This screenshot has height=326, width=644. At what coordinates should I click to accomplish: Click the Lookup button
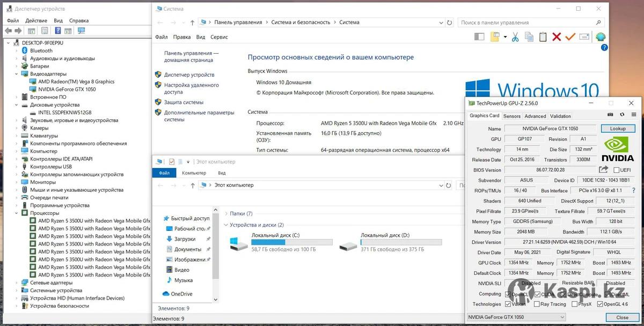coord(618,129)
